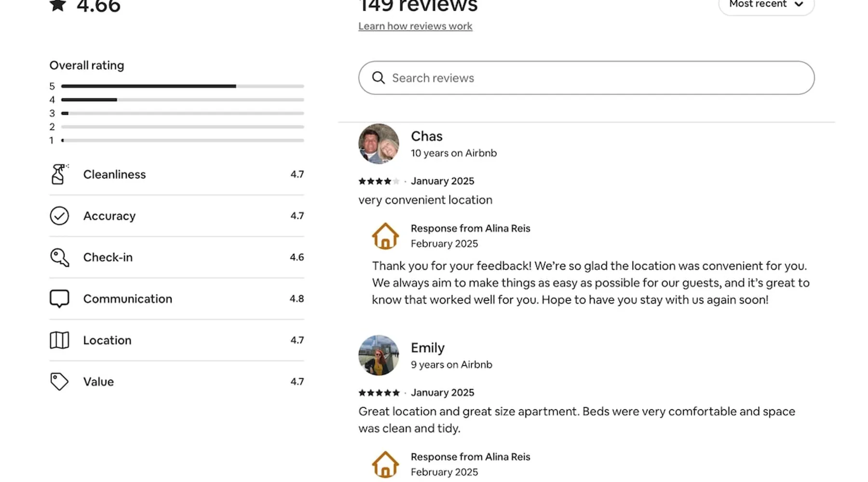Viewport: 868px width, 482px height.
Task: Click the Accuracy checkmark circle icon
Action: pos(59,216)
